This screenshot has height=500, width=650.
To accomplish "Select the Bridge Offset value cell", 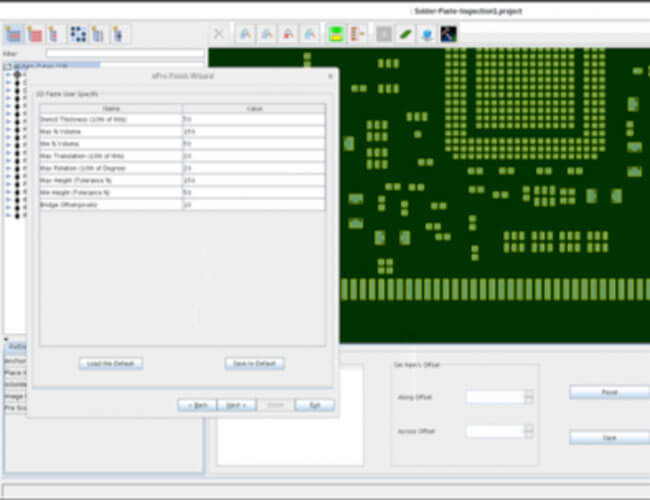I will (252, 204).
